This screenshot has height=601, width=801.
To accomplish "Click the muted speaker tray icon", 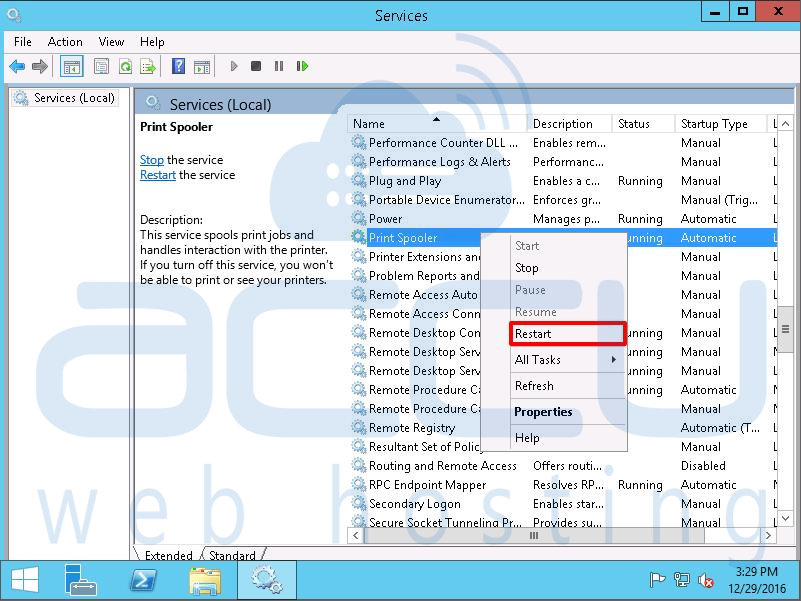I will [706, 580].
